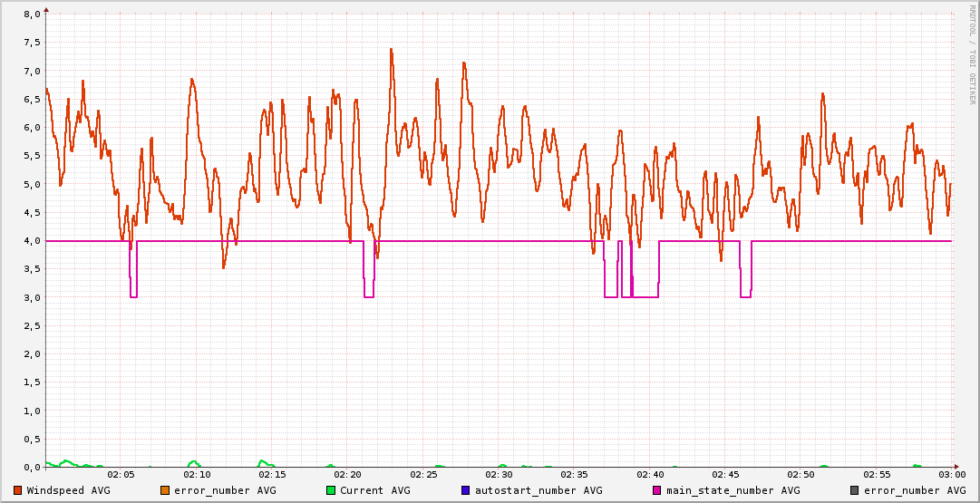Click the 02:30 time axis label

[x=500, y=474]
